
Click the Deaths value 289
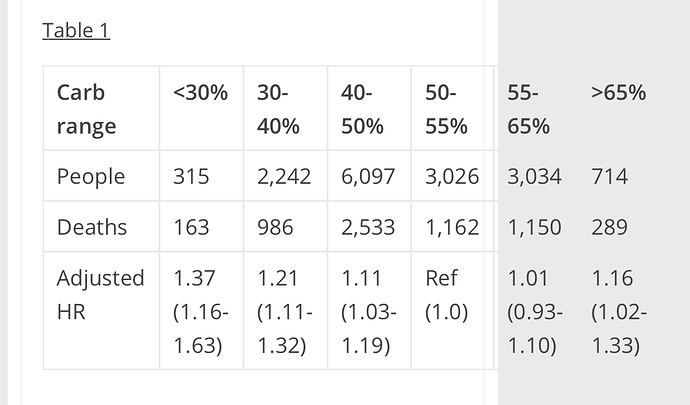pyautogui.click(x=609, y=226)
